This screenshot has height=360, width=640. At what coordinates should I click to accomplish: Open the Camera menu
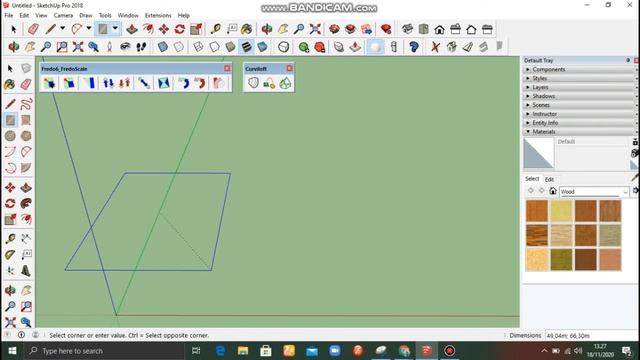(x=63, y=15)
